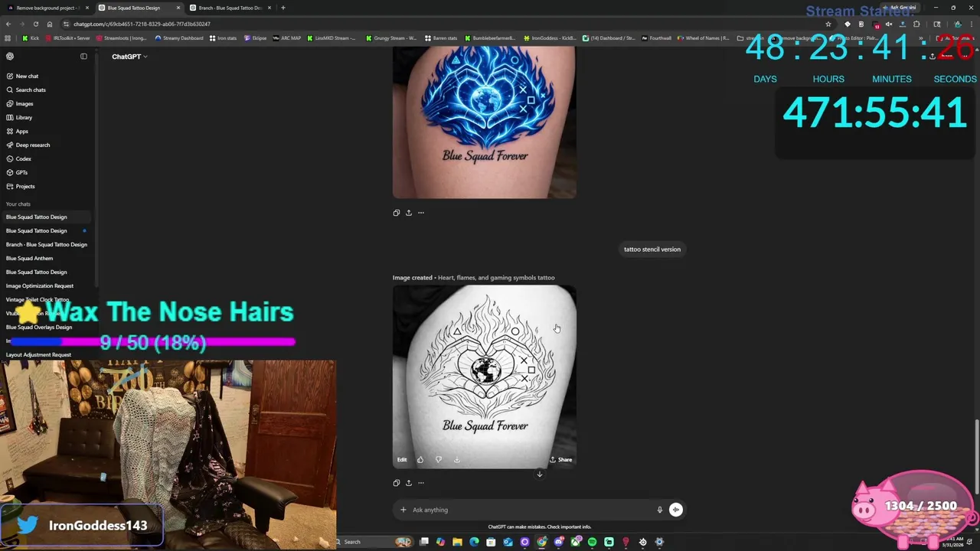Open Blue Squad Overlays Design chat

click(x=46, y=327)
